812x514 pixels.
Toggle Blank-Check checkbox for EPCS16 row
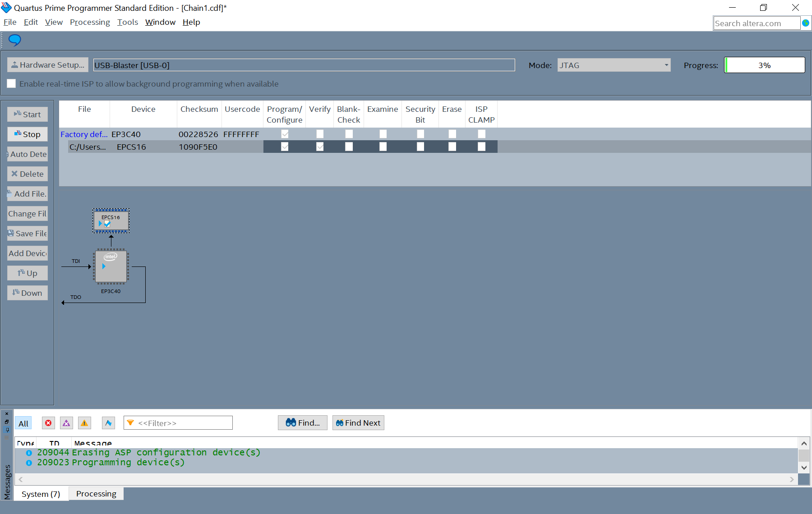(349, 147)
